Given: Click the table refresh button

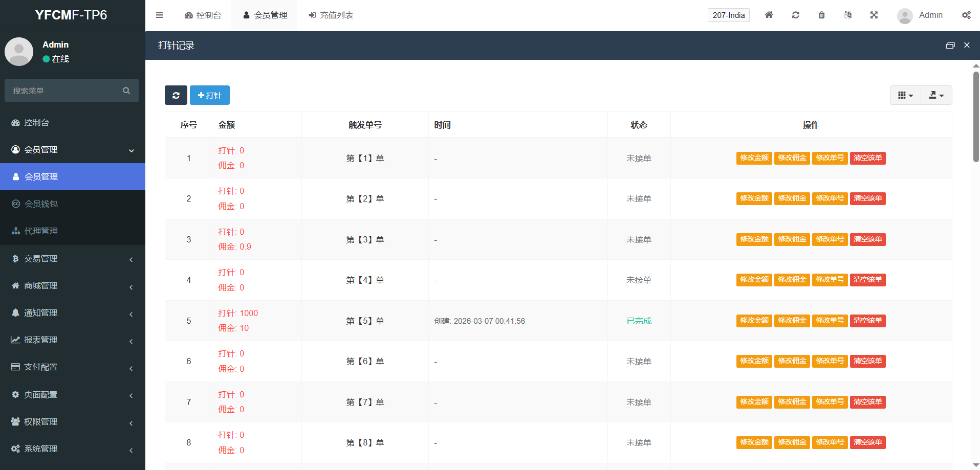Looking at the screenshot, I should pos(176,95).
